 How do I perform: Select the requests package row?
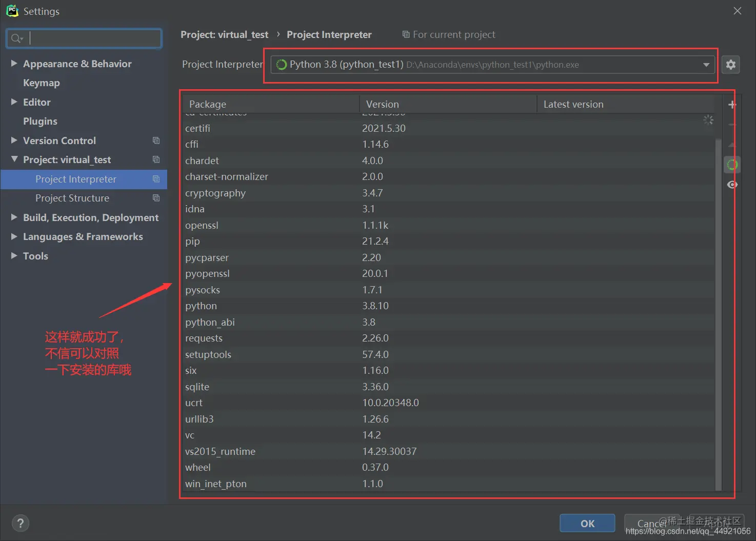pos(449,338)
